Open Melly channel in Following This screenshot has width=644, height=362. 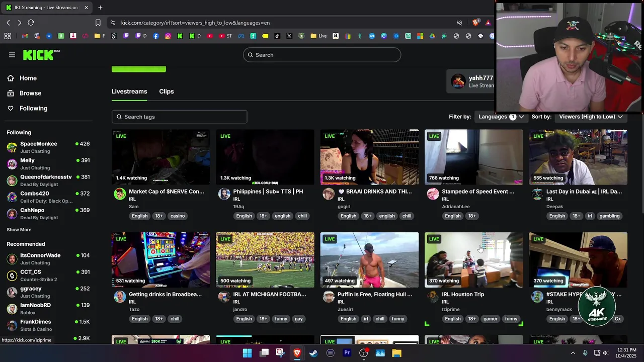(48, 163)
